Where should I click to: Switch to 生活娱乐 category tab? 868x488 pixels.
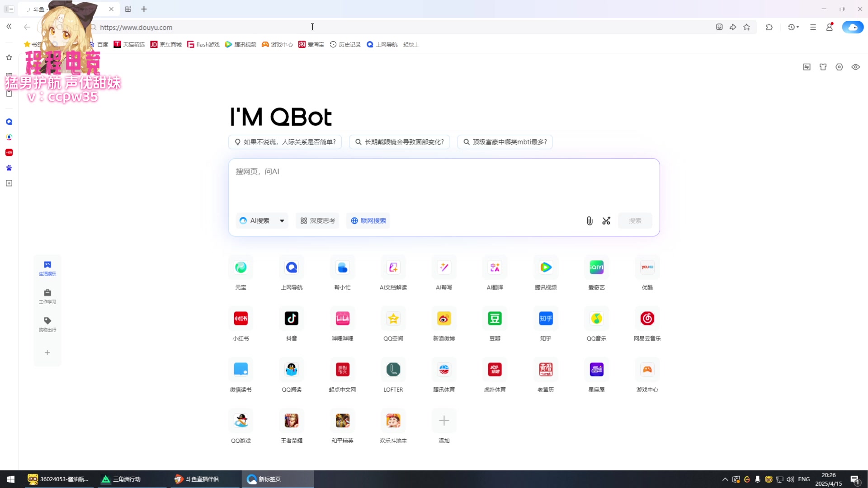pos(47,268)
